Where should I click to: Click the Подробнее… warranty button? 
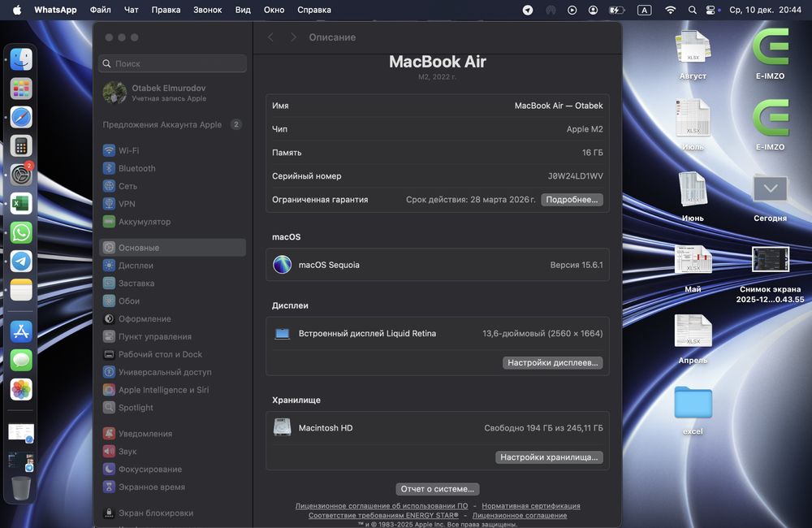[572, 200]
